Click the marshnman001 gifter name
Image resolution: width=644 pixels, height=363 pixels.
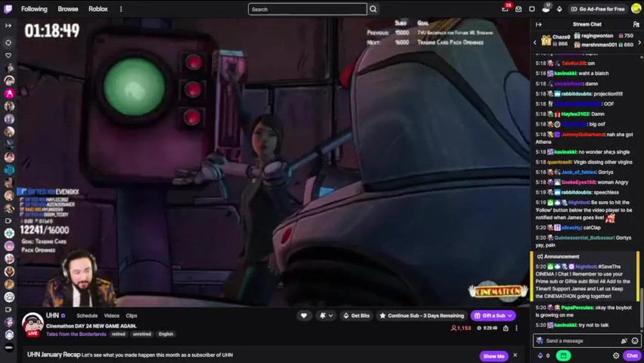click(x=599, y=44)
